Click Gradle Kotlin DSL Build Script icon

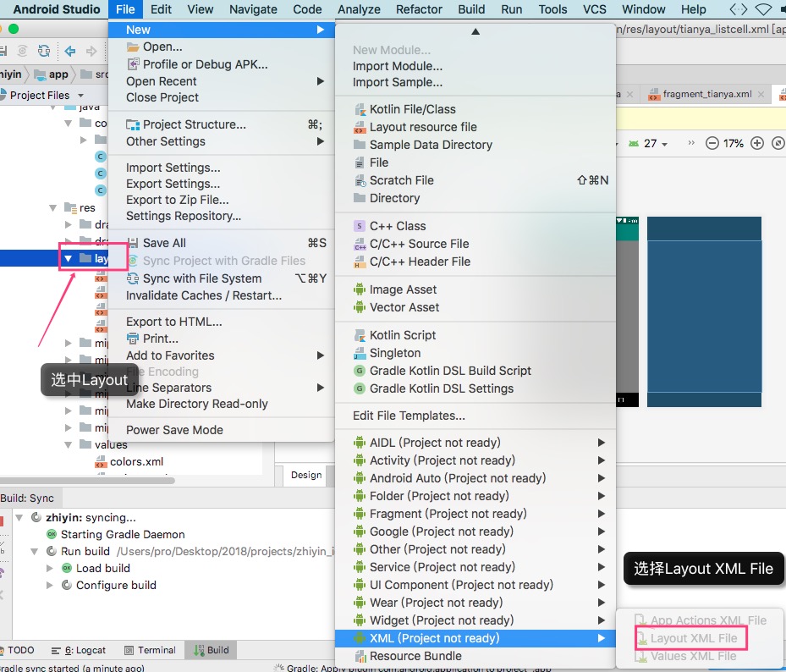click(360, 371)
